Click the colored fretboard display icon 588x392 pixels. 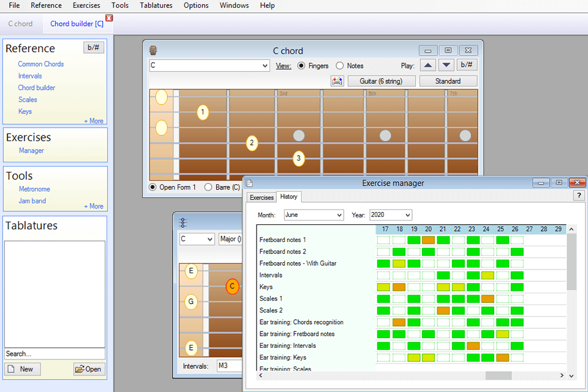(x=336, y=81)
